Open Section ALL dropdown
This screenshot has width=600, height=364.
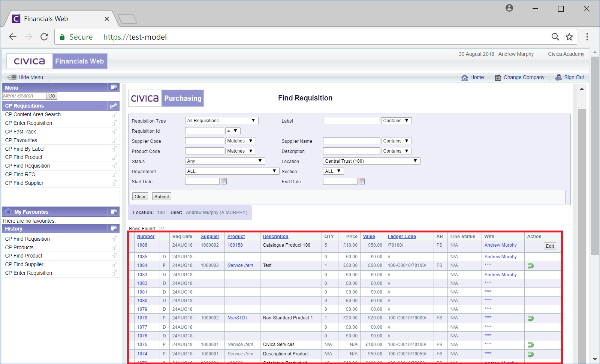pyautogui.click(x=333, y=171)
